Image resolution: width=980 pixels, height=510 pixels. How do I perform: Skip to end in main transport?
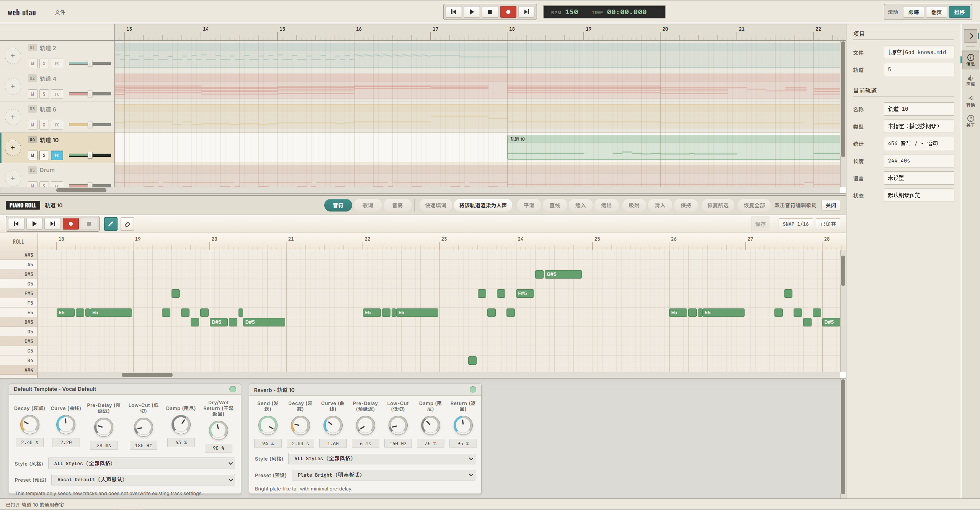coord(527,12)
